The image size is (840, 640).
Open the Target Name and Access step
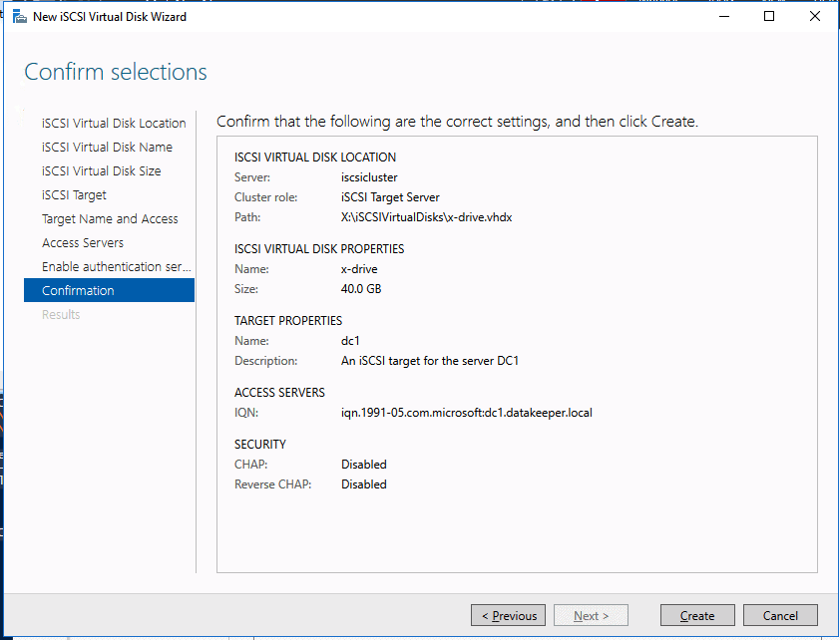click(x=110, y=219)
